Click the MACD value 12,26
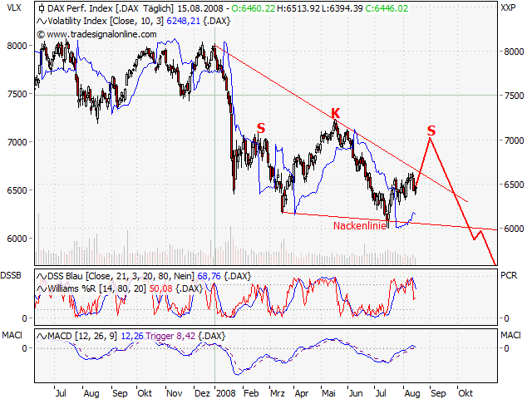 [x=132, y=336]
